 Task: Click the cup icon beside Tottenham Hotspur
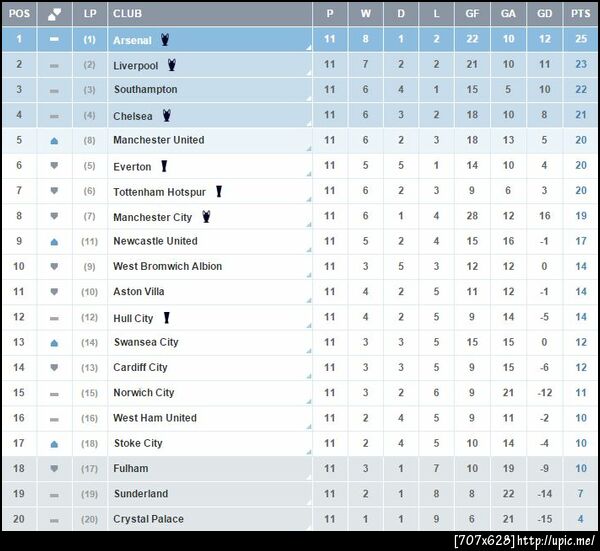(218, 191)
